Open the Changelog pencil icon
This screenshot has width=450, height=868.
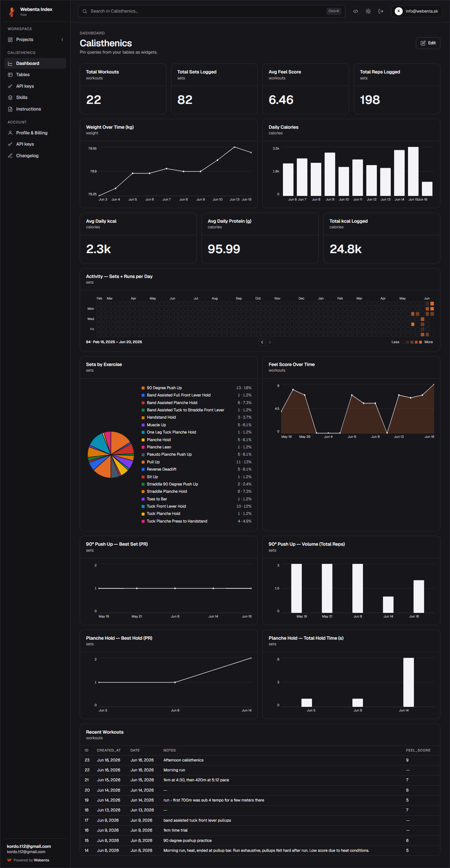(10, 156)
